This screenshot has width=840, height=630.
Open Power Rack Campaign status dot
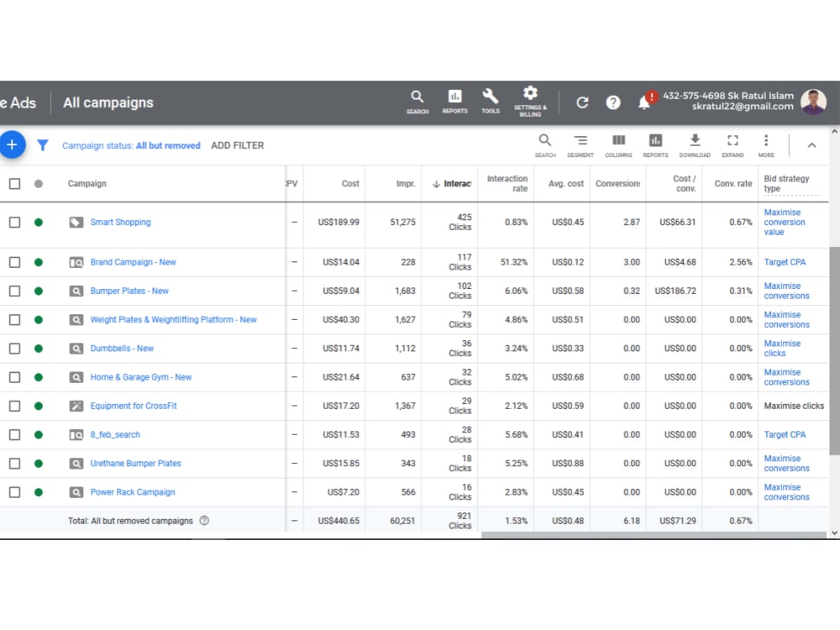[39, 492]
